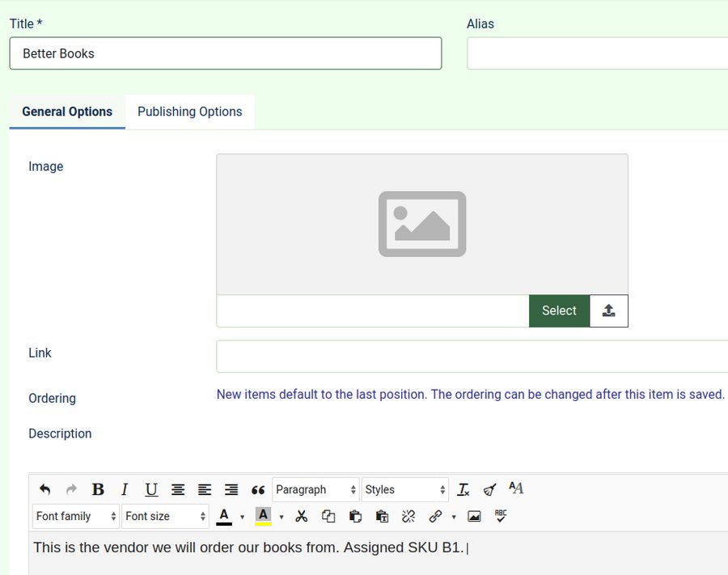The image size is (728, 575).
Task: Select the General Options tab
Action: [x=67, y=112]
